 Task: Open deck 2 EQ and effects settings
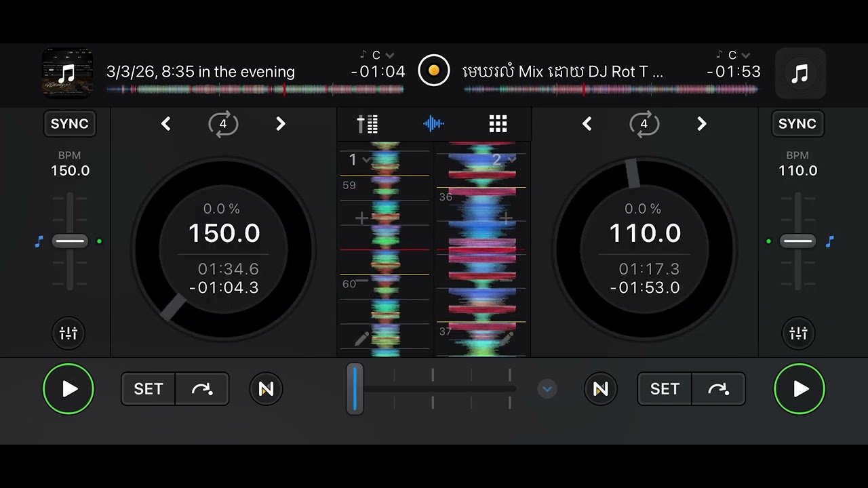pos(799,333)
